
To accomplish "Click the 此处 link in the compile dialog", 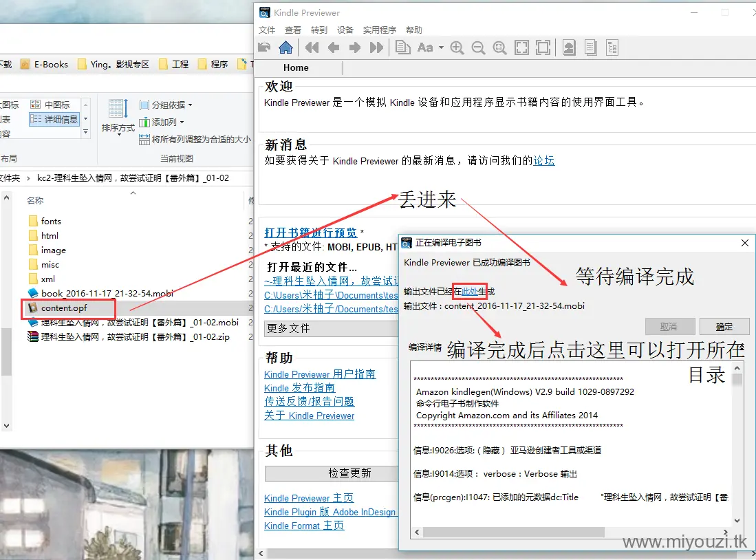I will (470, 291).
